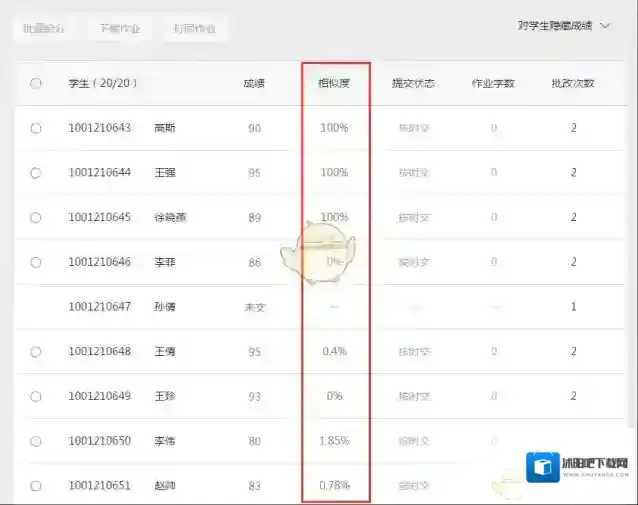The height and width of the screenshot is (505, 638).
Task: Click the 1.85% similarity for 李伟
Action: 334,441
